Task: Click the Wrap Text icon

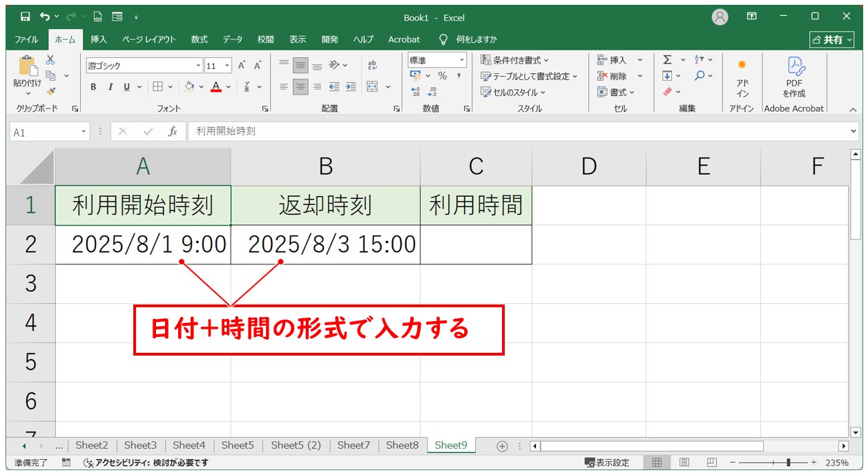Action: point(373,66)
